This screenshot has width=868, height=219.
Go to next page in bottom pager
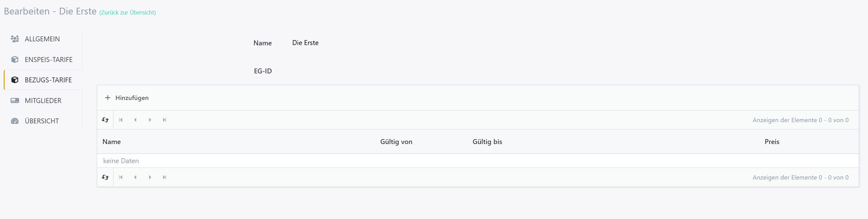coord(150,177)
